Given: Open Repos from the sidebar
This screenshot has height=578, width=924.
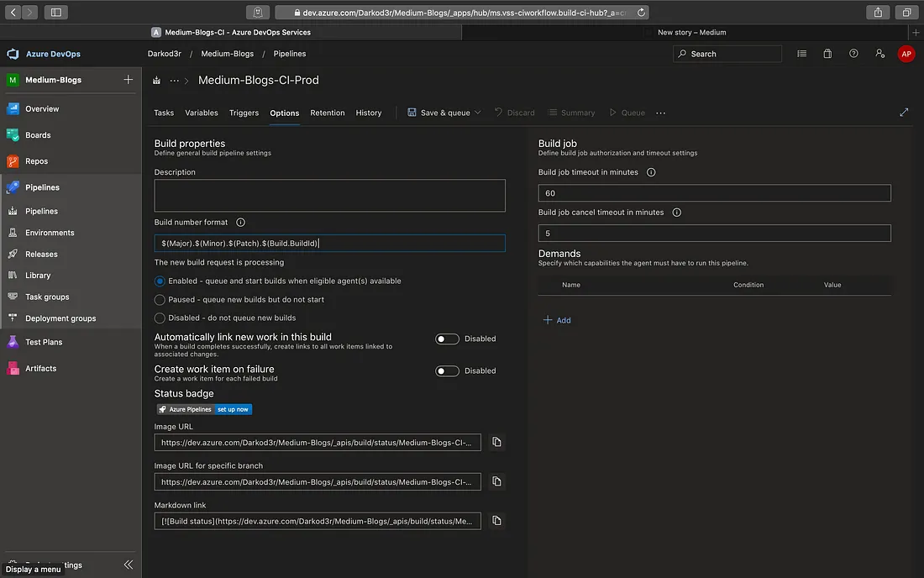Looking at the screenshot, I should pos(36,160).
